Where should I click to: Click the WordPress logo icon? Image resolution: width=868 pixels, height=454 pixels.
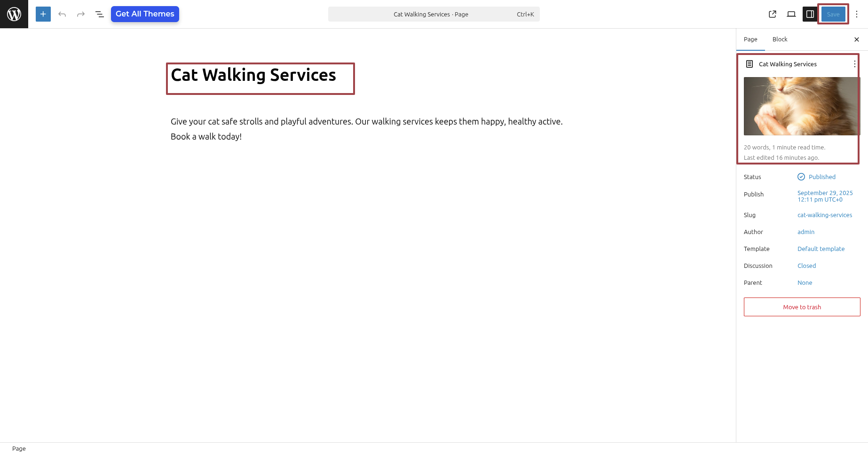[x=14, y=14]
